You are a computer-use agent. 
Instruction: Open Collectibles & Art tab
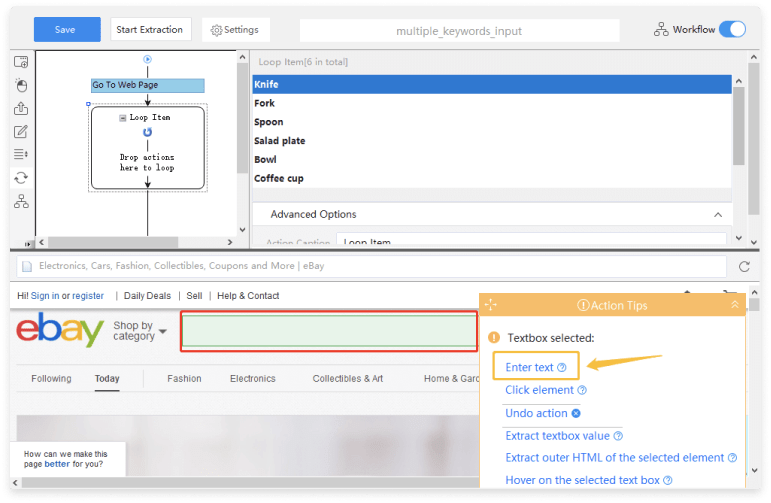[348, 379]
